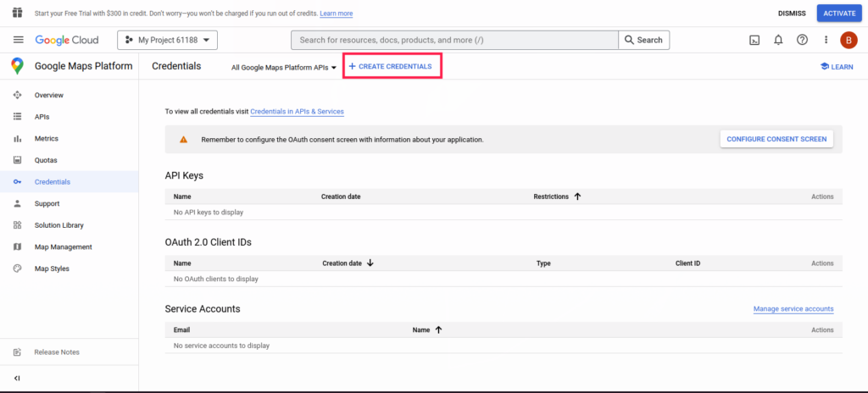The image size is (868, 393).
Task: Open the help question mark icon
Action: (802, 40)
